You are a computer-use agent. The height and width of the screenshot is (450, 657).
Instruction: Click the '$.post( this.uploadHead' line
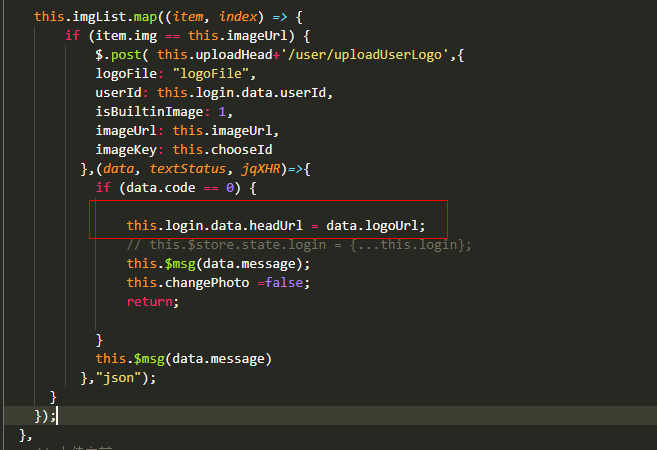[x=280, y=54]
